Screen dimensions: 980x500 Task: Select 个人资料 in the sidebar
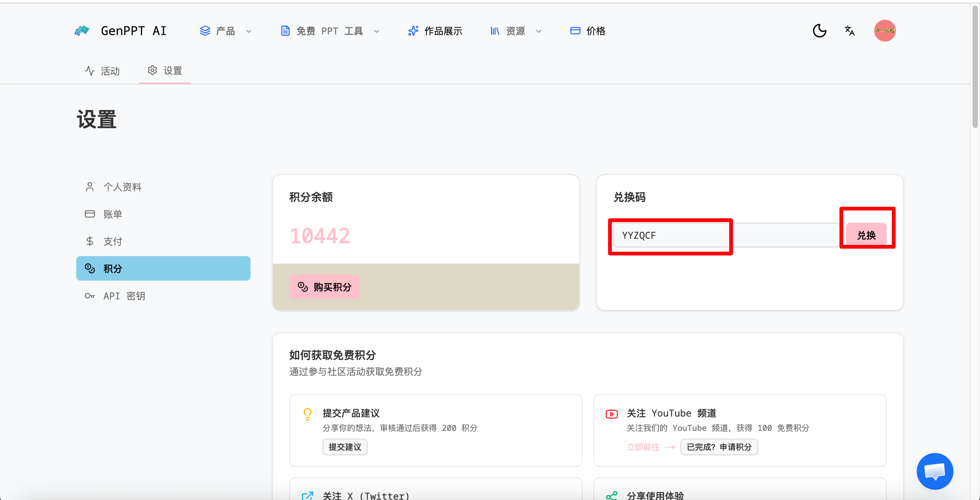coord(122,187)
